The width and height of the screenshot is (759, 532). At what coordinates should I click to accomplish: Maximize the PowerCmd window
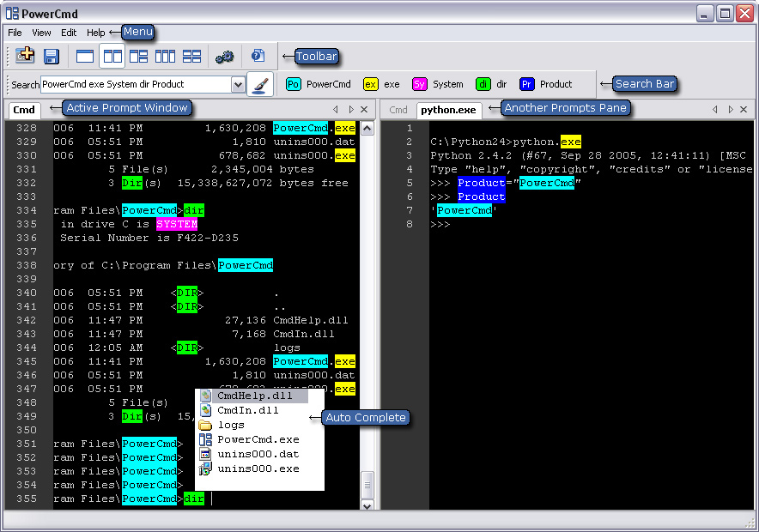(x=725, y=14)
